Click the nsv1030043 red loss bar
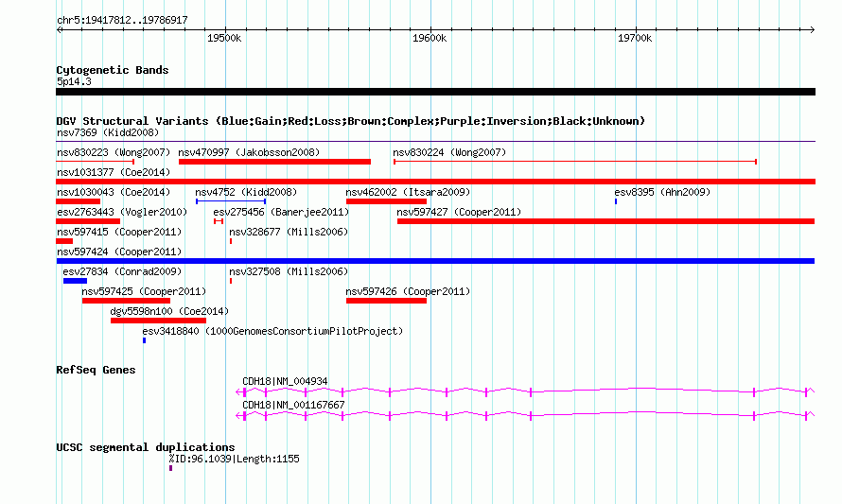The width and height of the screenshot is (842, 504). (x=78, y=201)
